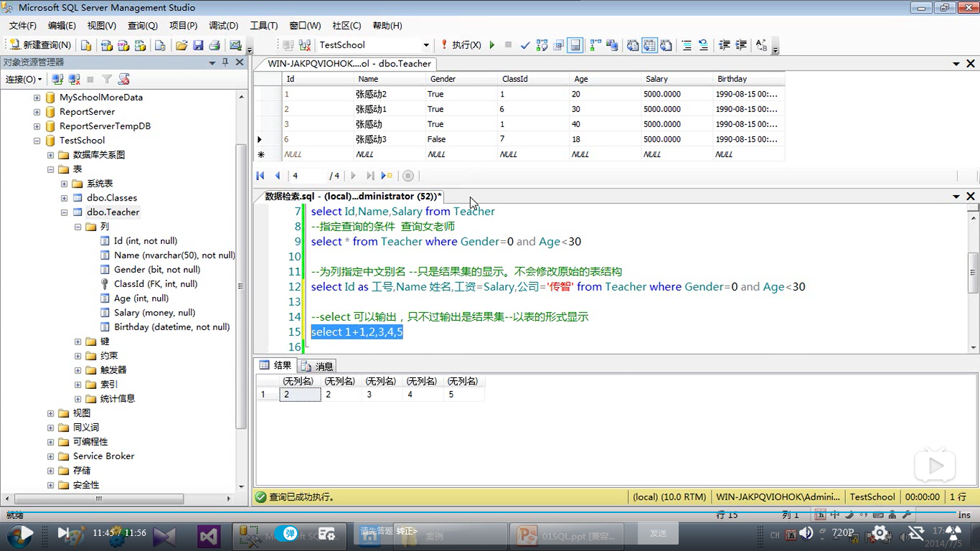The height and width of the screenshot is (551, 980).
Task: Click the Specify Template Parameter Values icon
Action: (x=761, y=44)
